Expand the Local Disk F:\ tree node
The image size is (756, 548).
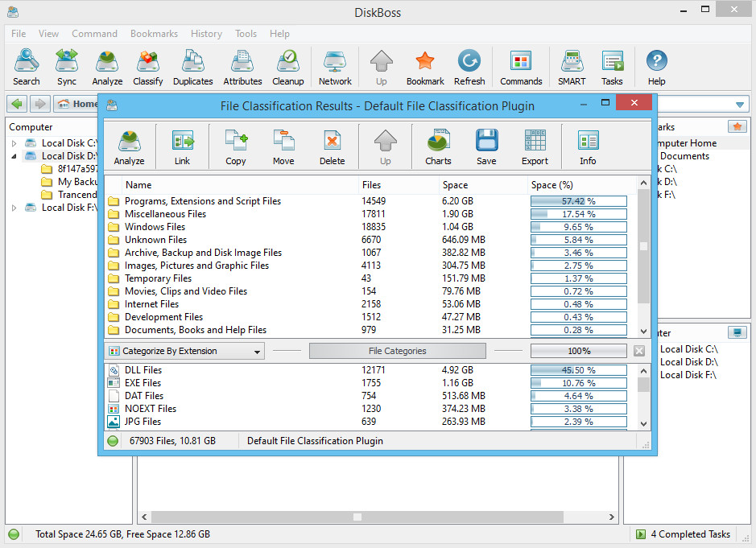(14, 208)
